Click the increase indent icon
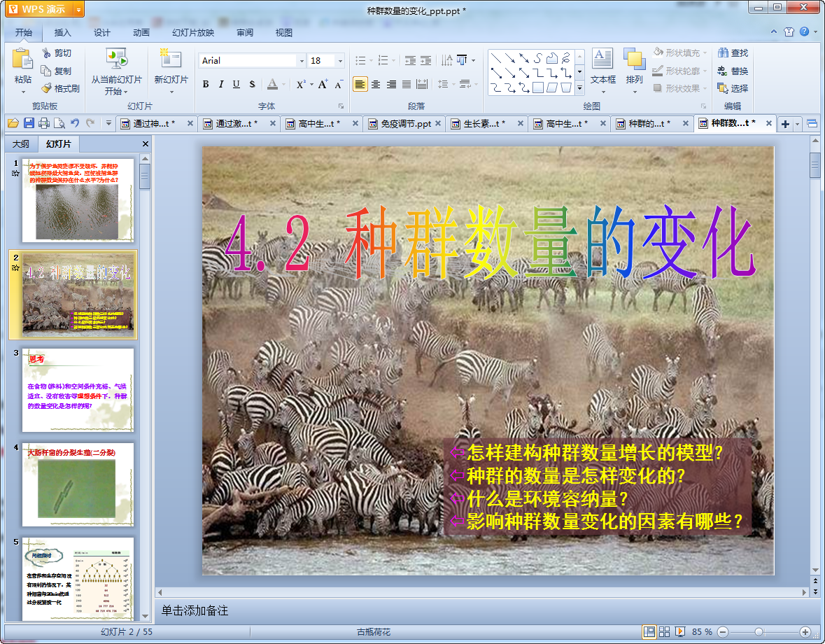The image size is (825, 644). point(425,60)
